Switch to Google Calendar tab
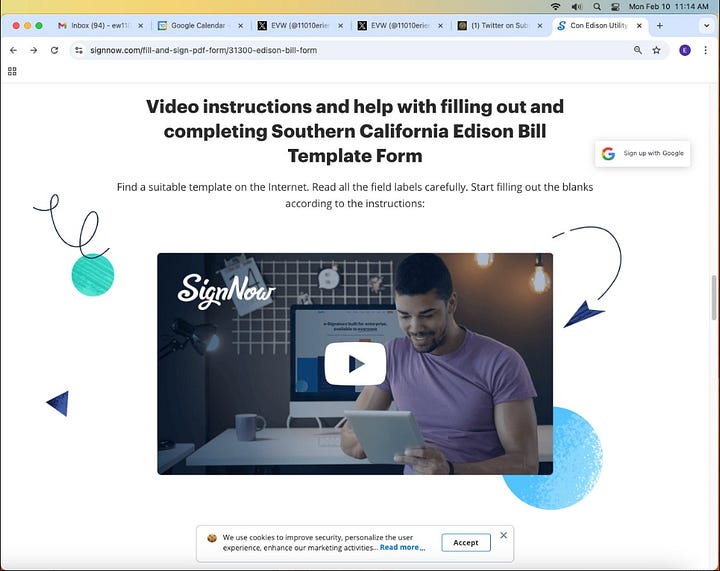Image resolution: width=720 pixels, height=571 pixels. (x=200, y=26)
